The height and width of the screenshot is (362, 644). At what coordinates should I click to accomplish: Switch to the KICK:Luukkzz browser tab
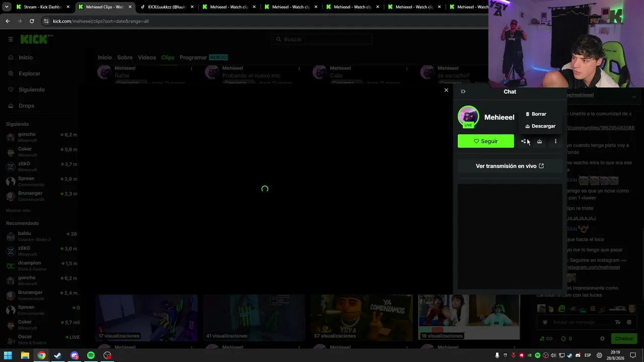coord(167,7)
